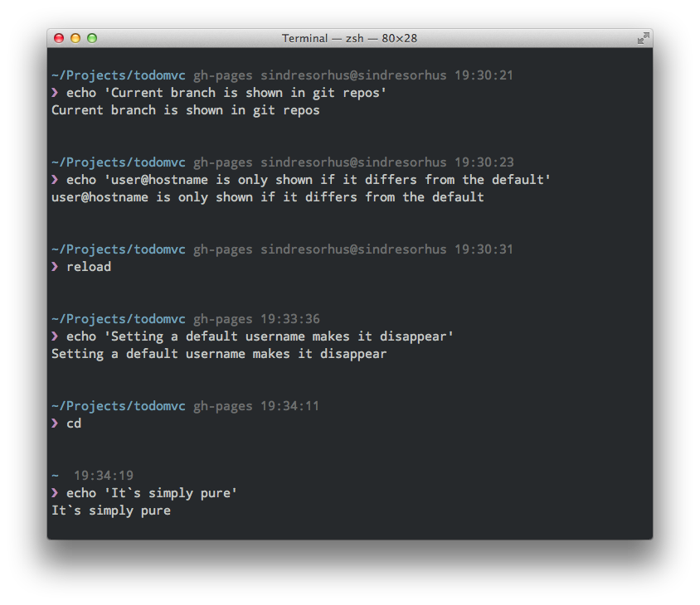Click the 19:30:21 timestamp in the prompt
Screen dimensions: 700x605
coord(484,75)
